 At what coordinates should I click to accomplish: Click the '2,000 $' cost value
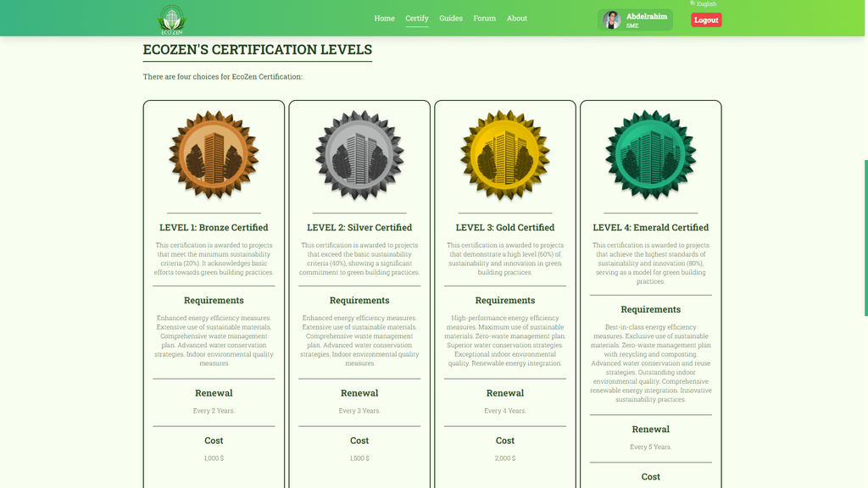(505, 458)
